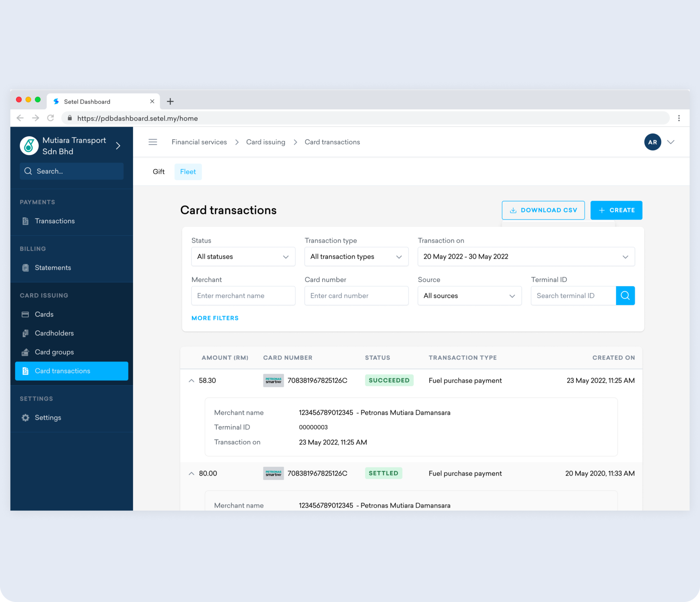Screen dimensions: 700x602
Task: Click the hamburger menu icon
Action: 153,142
